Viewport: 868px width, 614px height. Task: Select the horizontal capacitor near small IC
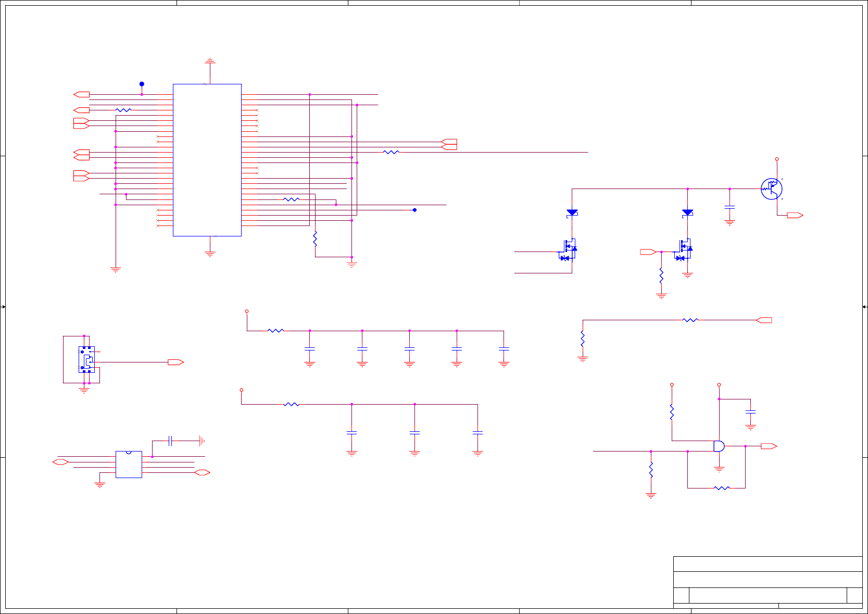tap(170, 441)
